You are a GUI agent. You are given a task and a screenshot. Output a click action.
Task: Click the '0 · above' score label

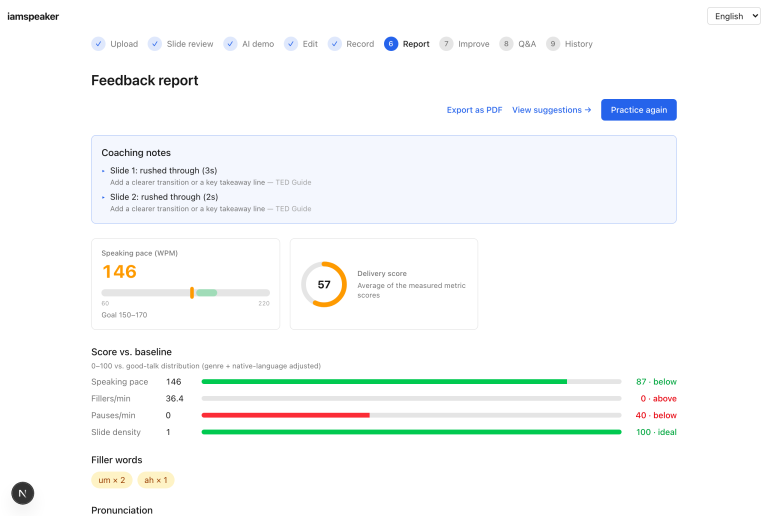pyautogui.click(x=658, y=399)
